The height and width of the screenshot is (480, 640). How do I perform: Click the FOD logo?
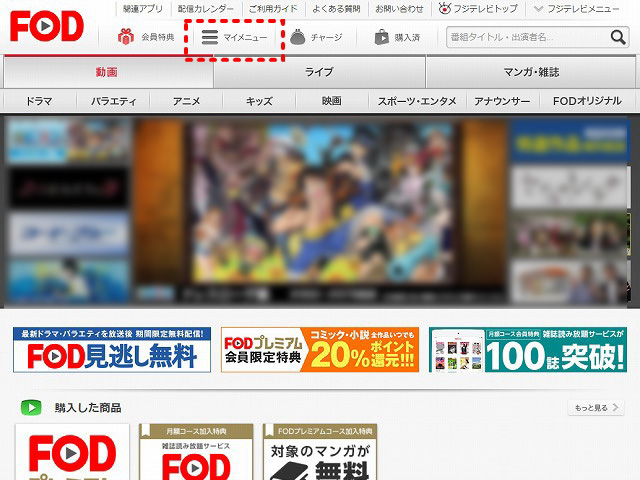click(x=47, y=26)
